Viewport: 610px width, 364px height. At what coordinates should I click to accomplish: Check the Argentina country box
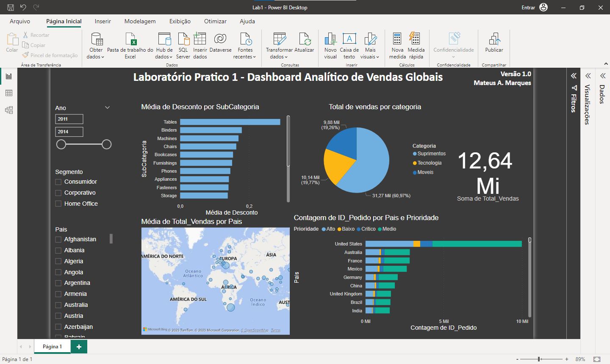[58, 283]
